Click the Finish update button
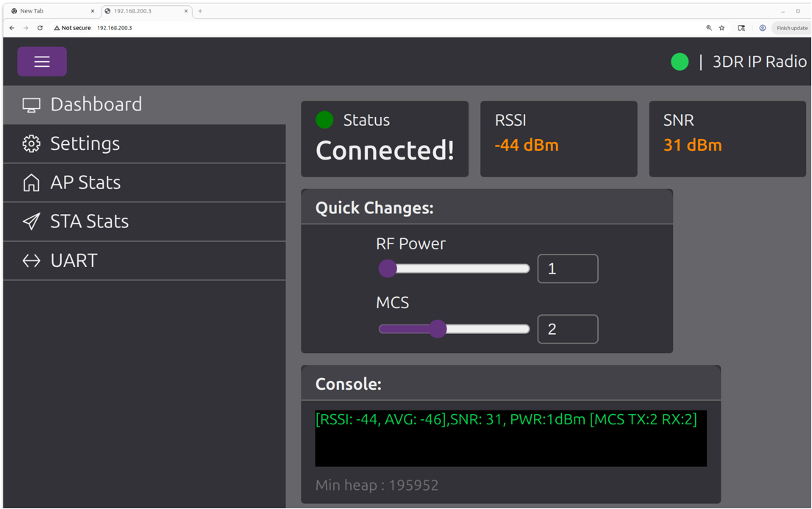This screenshot has width=812, height=509. click(791, 28)
